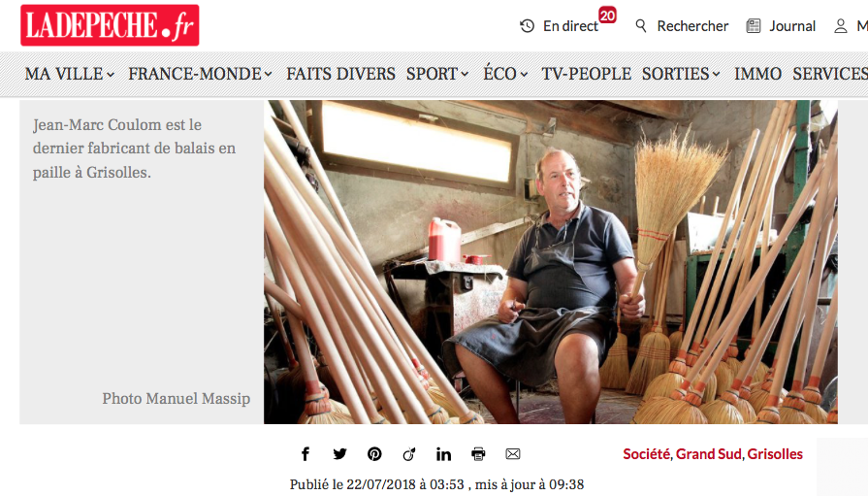Print the article using the printer icon
The height and width of the screenshot is (496, 868).
click(x=478, y=454)
